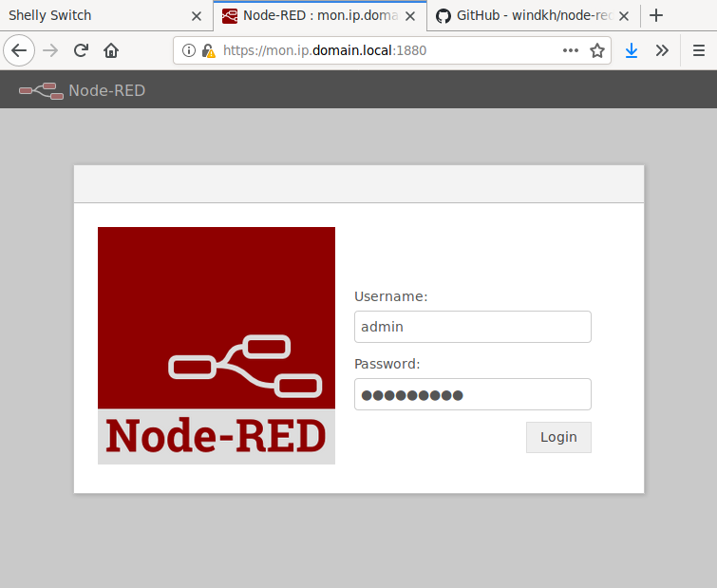Open the downloads panel arrow icon

click(632, 50)
